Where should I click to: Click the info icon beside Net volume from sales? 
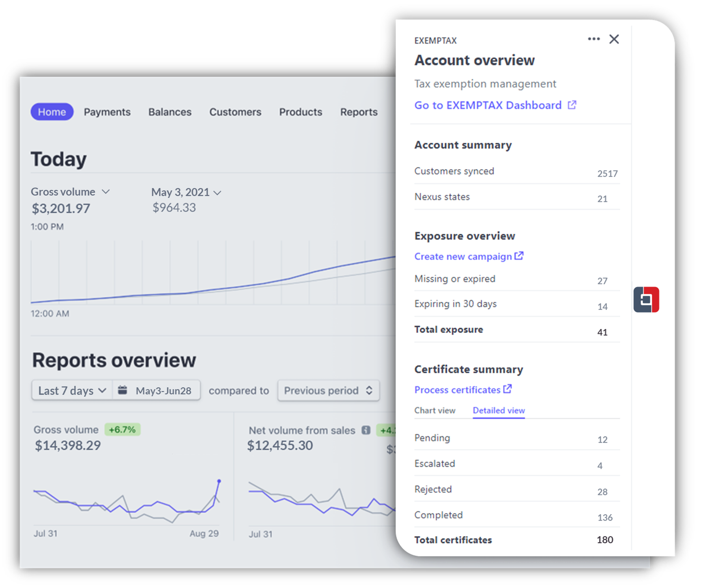(x=366, y=430)
